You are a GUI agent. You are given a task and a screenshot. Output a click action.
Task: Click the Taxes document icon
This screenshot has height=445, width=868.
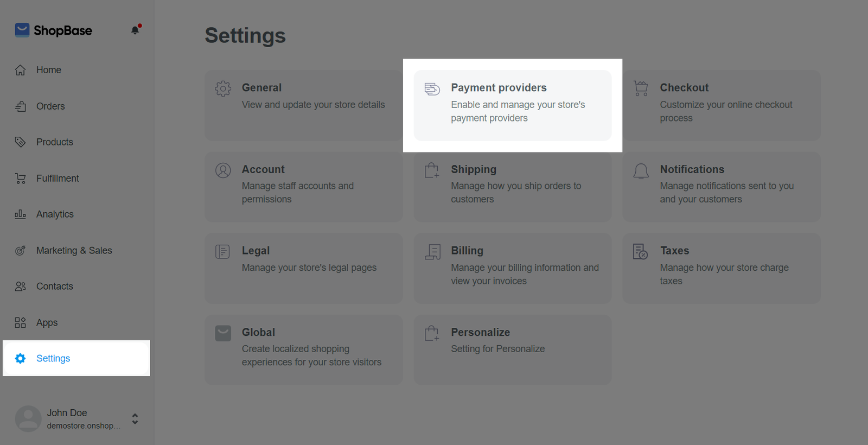coord(640,252)
